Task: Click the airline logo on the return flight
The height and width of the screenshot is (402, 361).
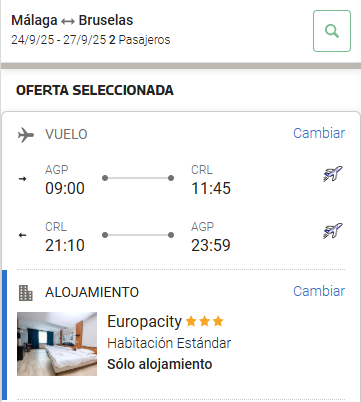Action: pyautogui.click(x=333, y=231)
